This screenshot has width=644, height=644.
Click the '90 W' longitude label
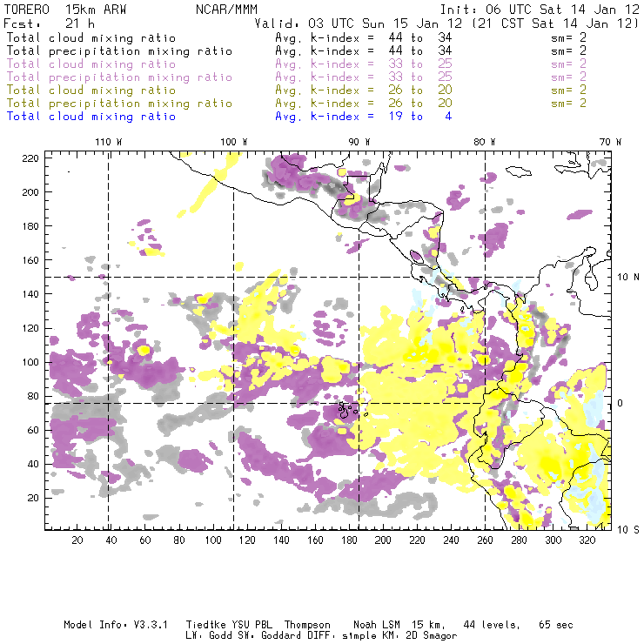[359, 142]
